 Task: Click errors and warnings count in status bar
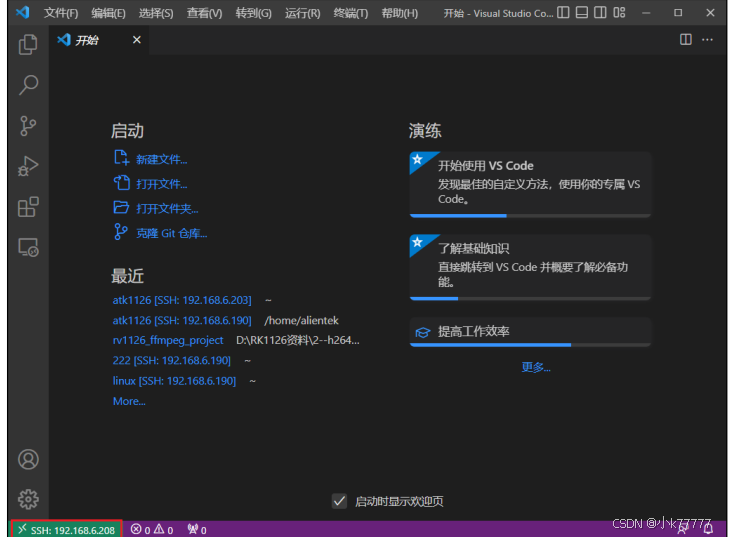pos(152,530)
